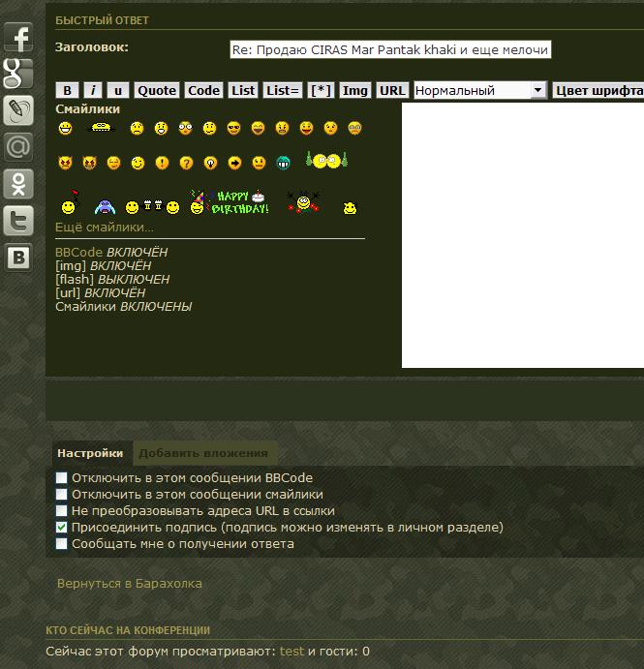Follow the "Вернуться в Барахолка" link
This screenshot has width=644, height=669.
click(x=130, y=584)
